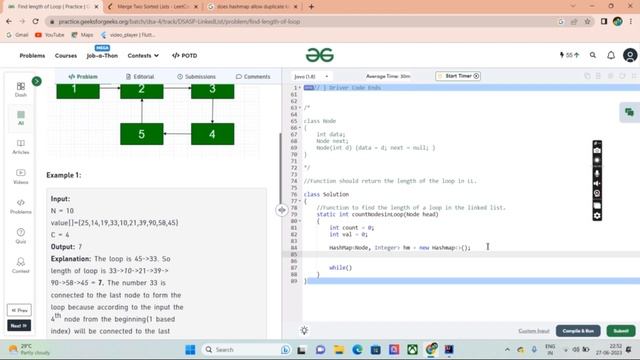This screenshot has width=640, height=360.
Task: Switch to Merge Two Sorted Lists tab
Action: tap(153, 7)
